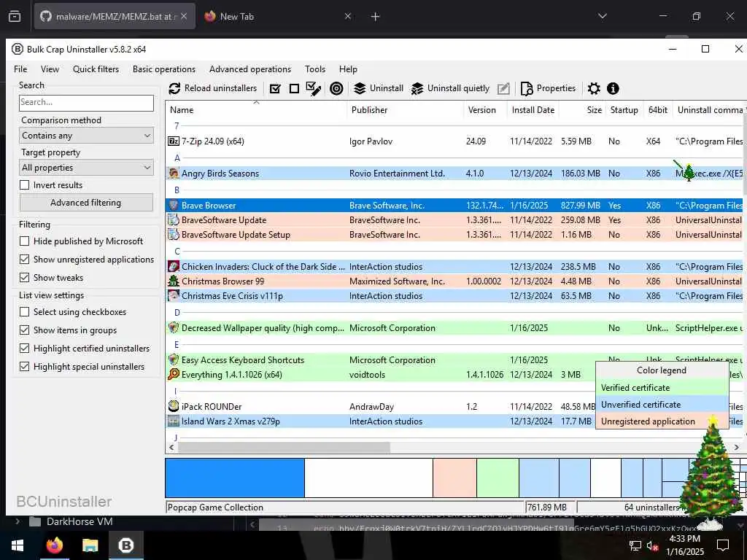This screenshot has height=560, width=747.
Task: Click the Chicken Invaders row icon
Action: 174,267
